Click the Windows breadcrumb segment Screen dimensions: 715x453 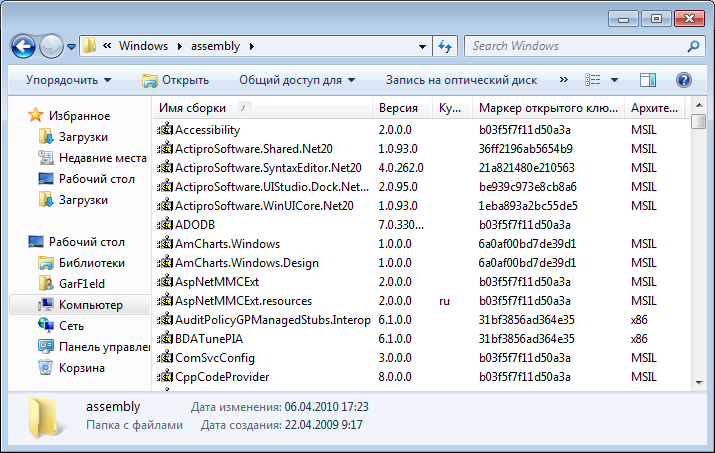tap(143, 46)
